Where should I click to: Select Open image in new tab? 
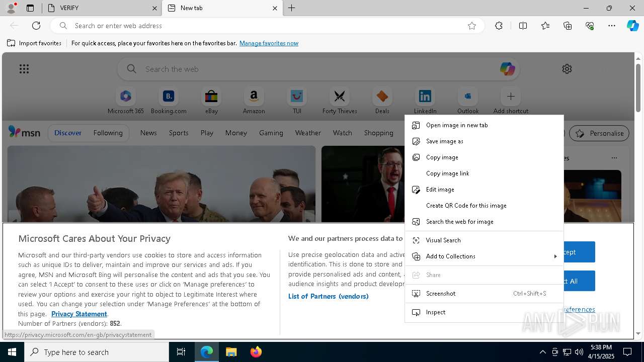[484, 125]
